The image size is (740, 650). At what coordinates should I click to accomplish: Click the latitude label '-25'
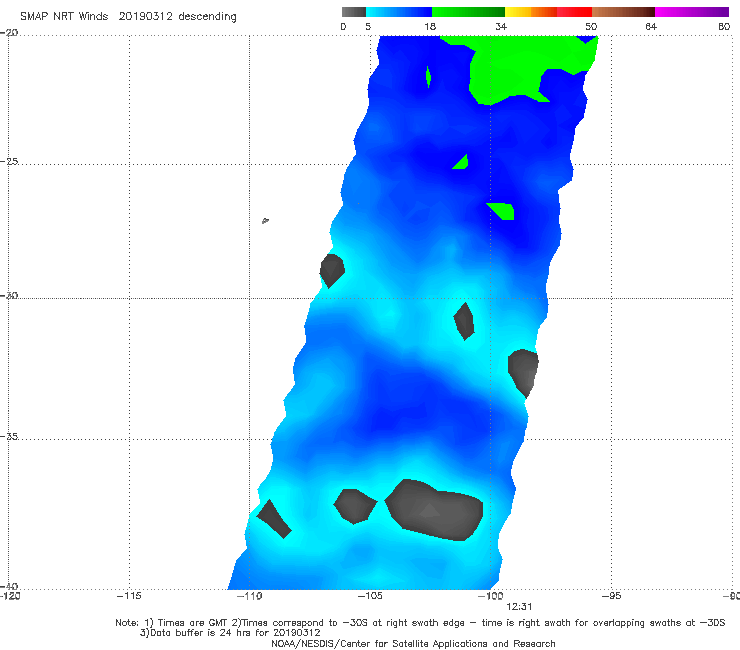(9, 161)
